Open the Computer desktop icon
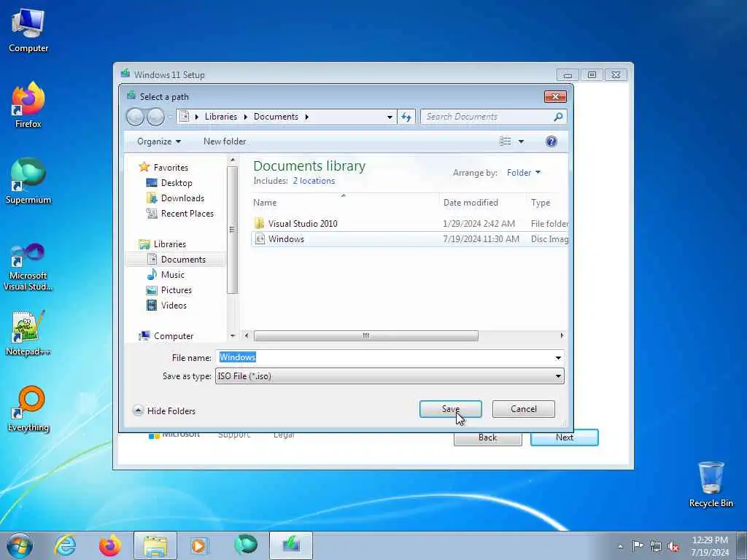This screenshot has width=747, height=560. (28, 29)
